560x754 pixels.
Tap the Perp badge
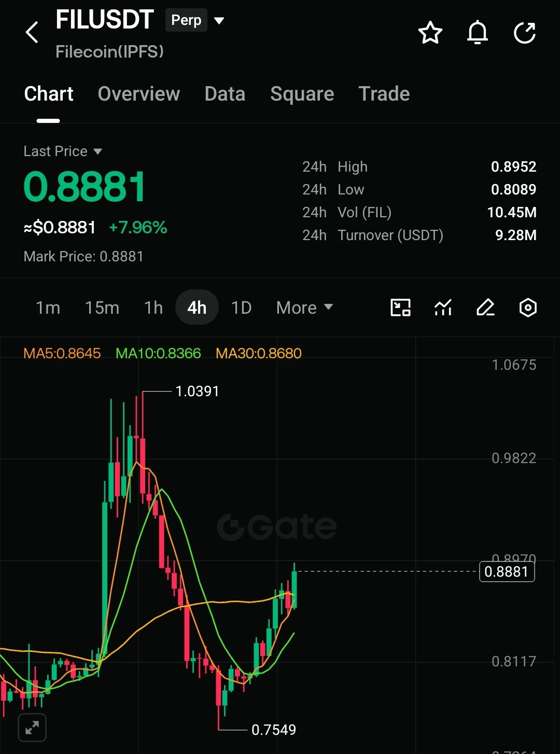[x=186, y=20]
